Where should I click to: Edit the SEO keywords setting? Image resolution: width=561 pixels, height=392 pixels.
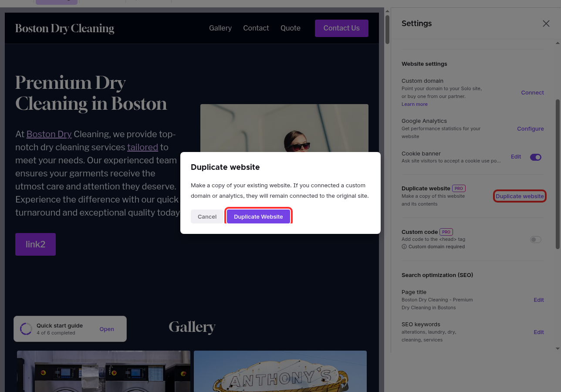coord(539,332)
